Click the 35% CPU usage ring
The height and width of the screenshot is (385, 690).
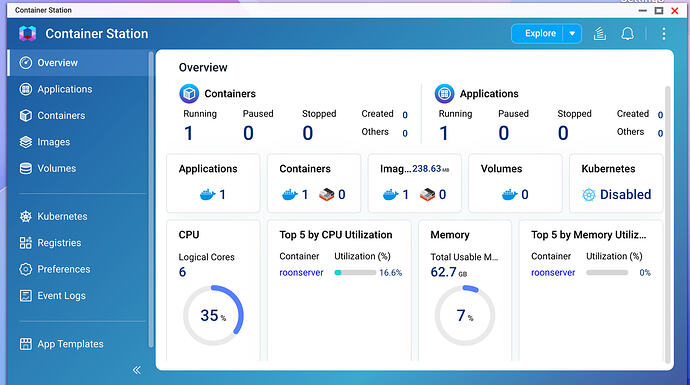(x=213, y=315)
